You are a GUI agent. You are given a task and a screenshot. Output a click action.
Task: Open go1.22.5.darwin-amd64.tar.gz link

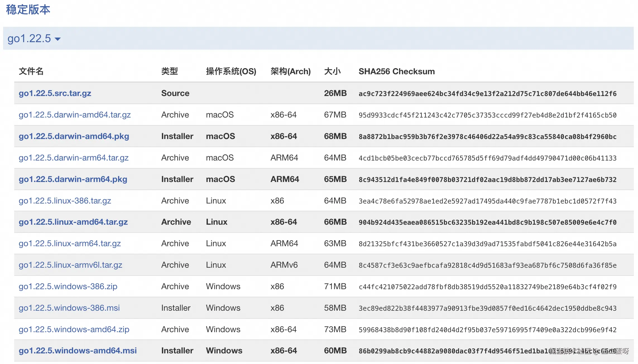(75, 115)
